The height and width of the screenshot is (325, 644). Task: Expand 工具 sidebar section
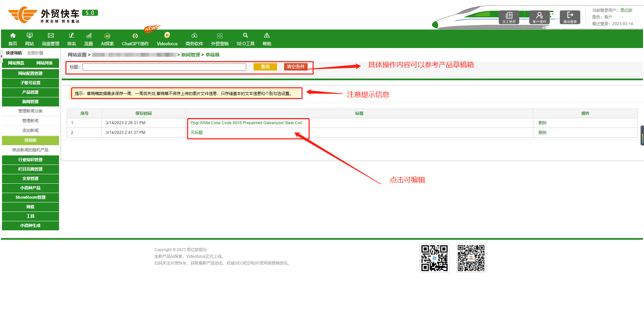(31, 216)
